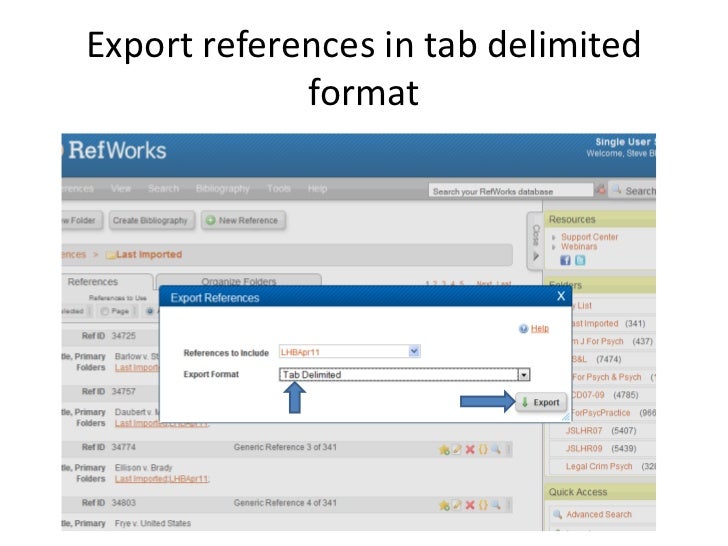Image resolution: width=728 pixels, height=546 pixels.
Task: Click the Search button next to the search box
Action: tap(632, 190)
